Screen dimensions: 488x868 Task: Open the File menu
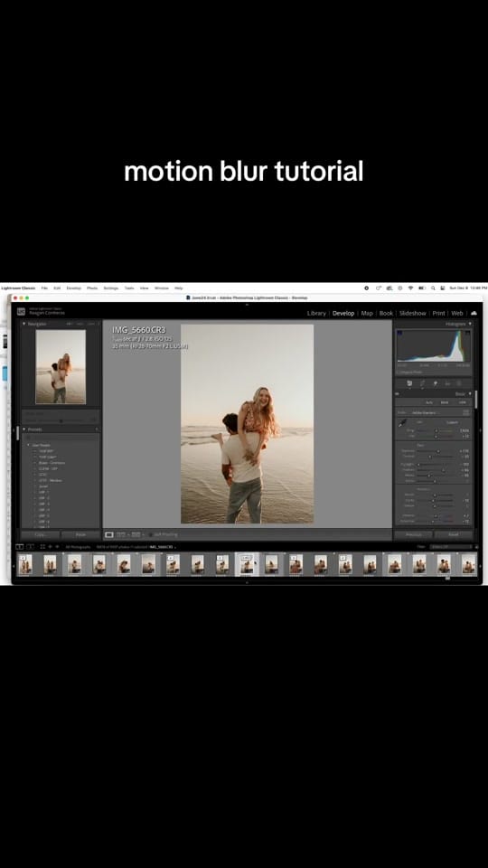(x=43, y=288)
